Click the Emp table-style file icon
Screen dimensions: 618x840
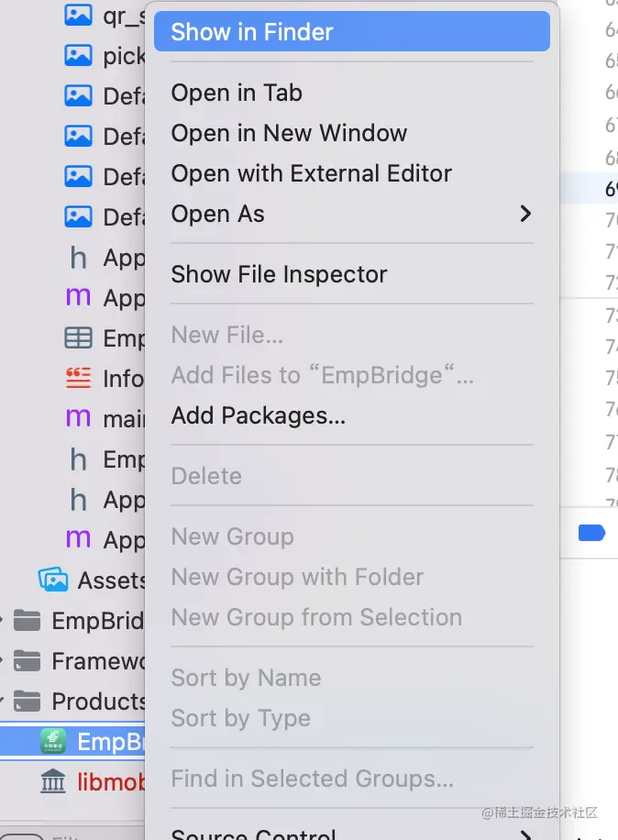[x=78, y=338]
